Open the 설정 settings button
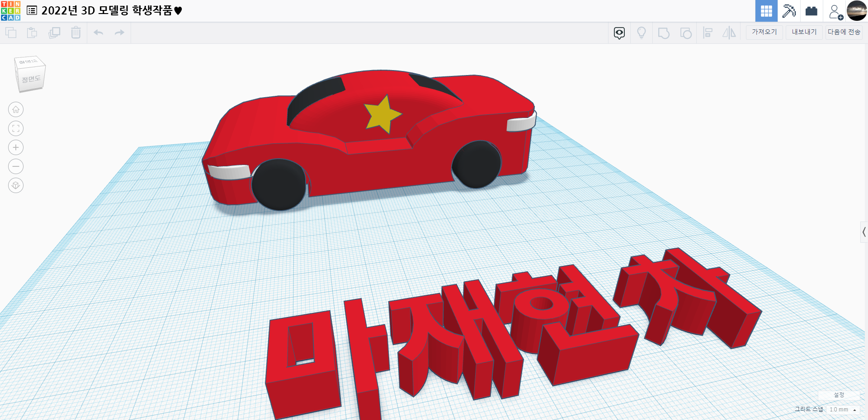 pyautogui.click(x=839, y=395)
